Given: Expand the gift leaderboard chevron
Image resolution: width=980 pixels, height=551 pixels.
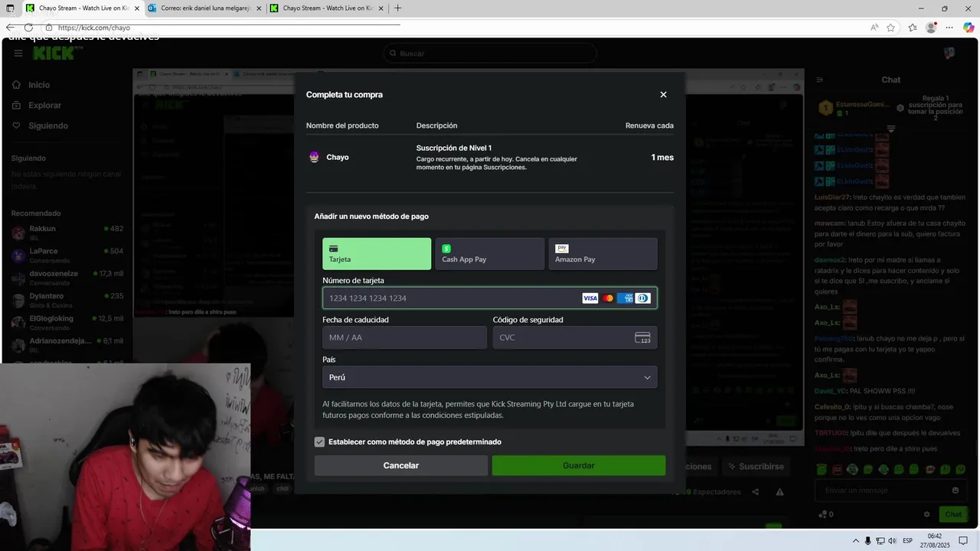Looking at the screenshot, I should [x=890, y=129].
